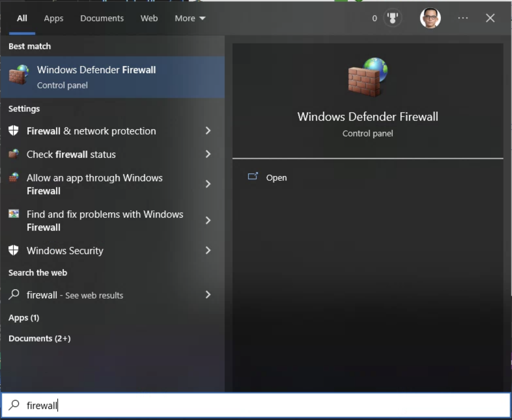Expand Allow an app through Windows Firewall chevron

click(208, 184)
